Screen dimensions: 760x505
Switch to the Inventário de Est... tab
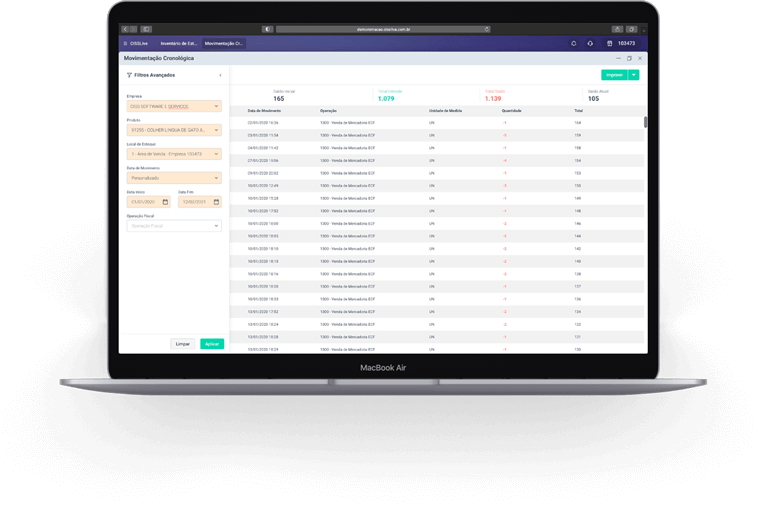[x=179, y=44]
